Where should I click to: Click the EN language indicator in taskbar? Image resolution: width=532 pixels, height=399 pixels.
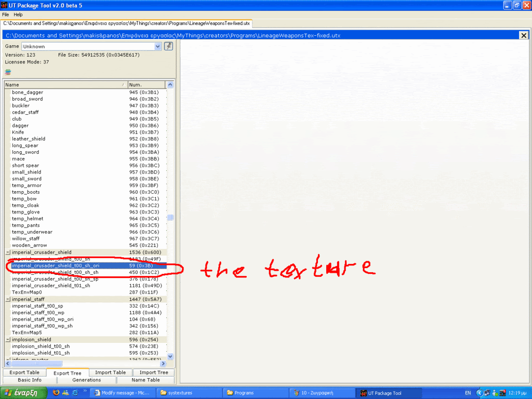pos(468,393)
